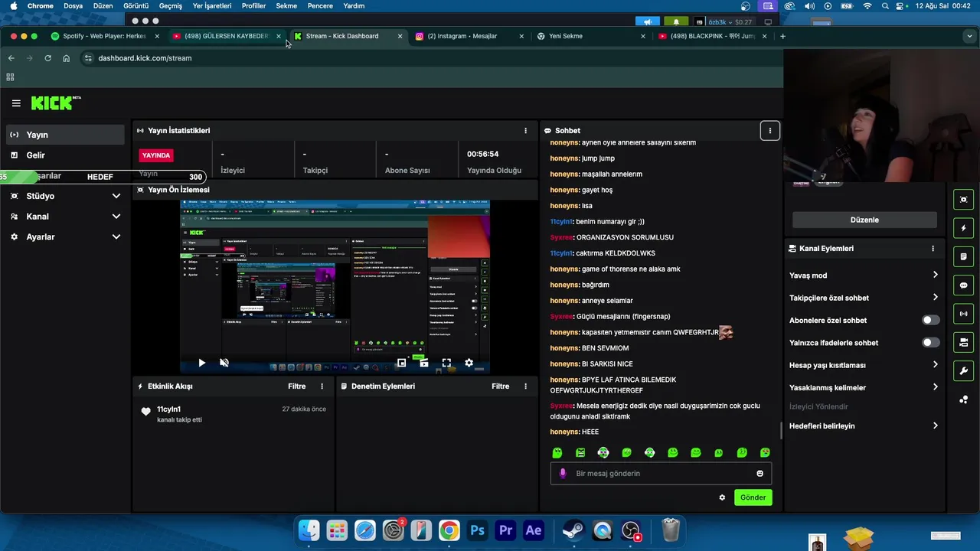Toggle the chat bubble panel icon

963,285
